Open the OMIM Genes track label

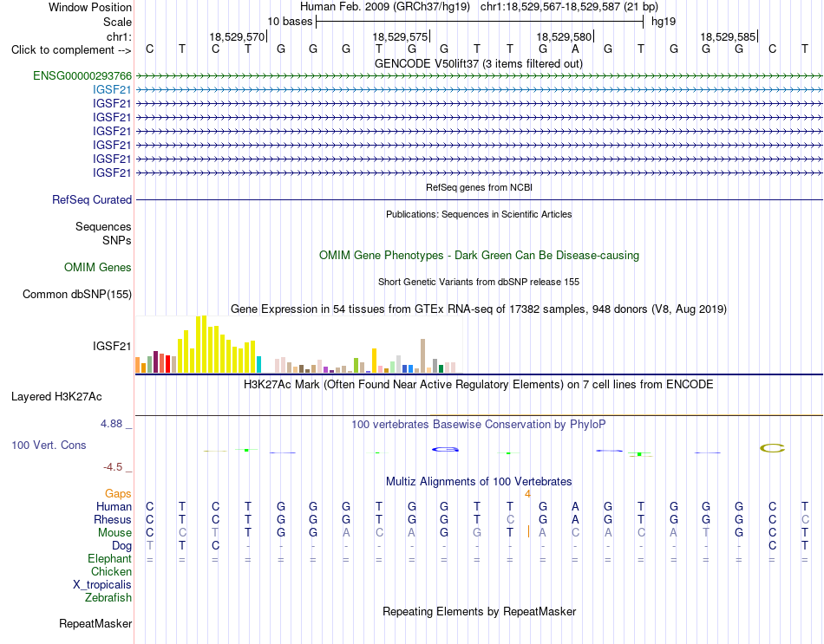click(x=97, y=267)
